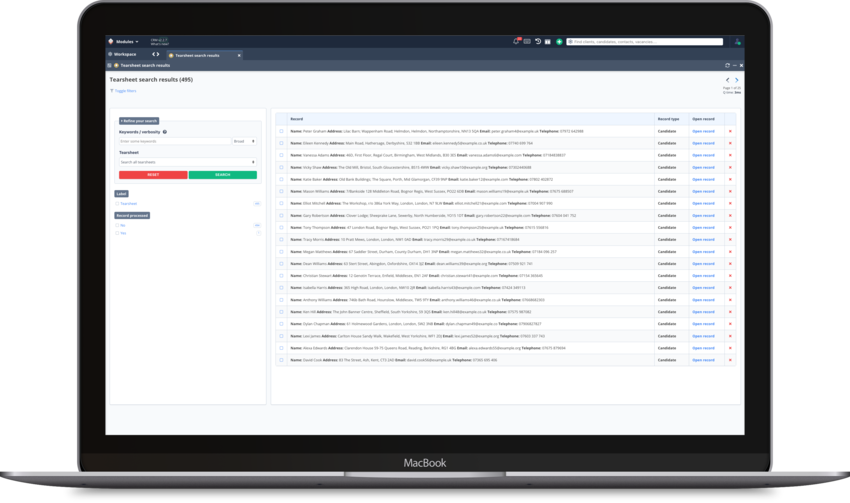Screen dimensions: 850x503
Task: Switch to the Workspace tab
Action: (x=122, y=54)
